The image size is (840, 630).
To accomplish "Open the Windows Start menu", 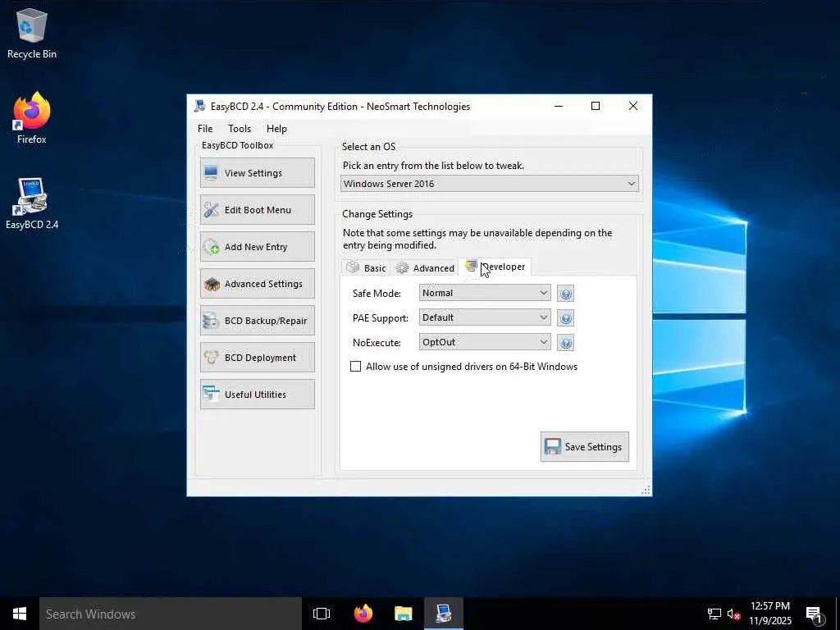I will [x=20, y=614].
